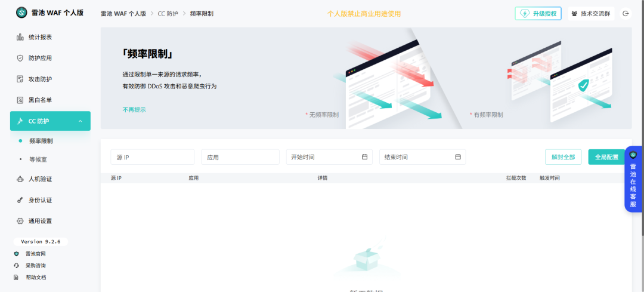Click the 攻击防护 document icon
This screenshot has height=292, width=644.
tap(20, 79)
